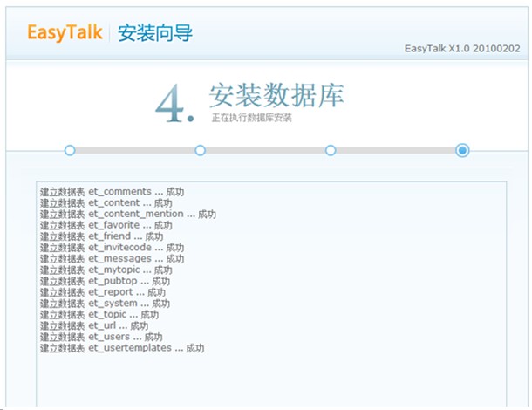Click the et_pubtop log line
This screenshot has height=410, width=532.
tap(105, 282)
